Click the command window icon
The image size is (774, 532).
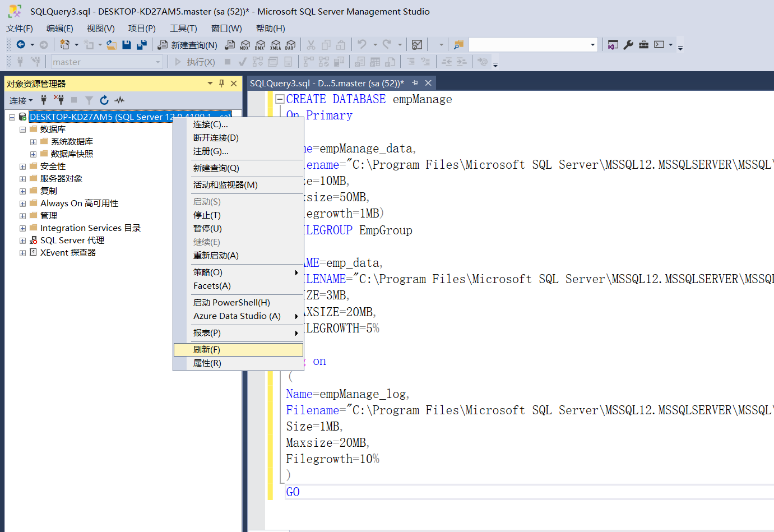tap(659, 45)
